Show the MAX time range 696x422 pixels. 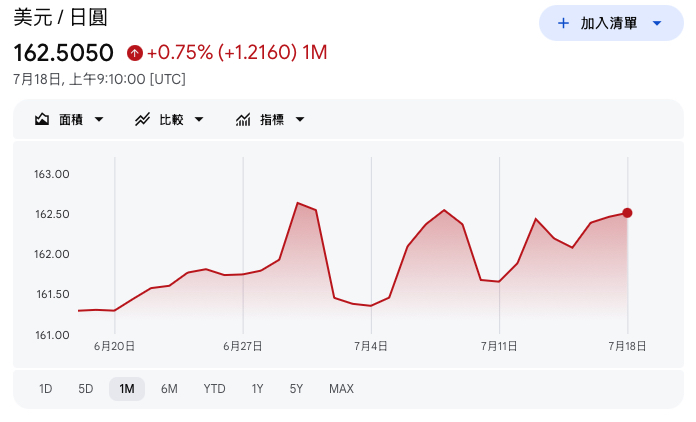pyautogui.click(x=341, y=389)
